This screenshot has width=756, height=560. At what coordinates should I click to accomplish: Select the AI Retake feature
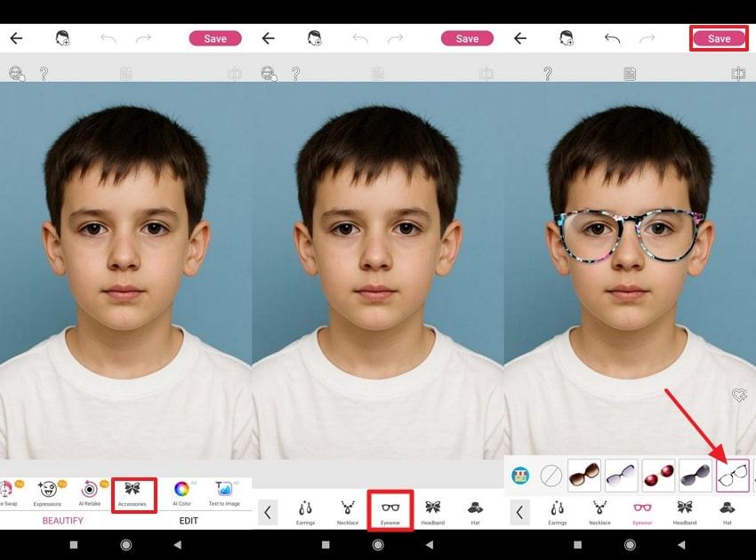[x=89, y=492]
